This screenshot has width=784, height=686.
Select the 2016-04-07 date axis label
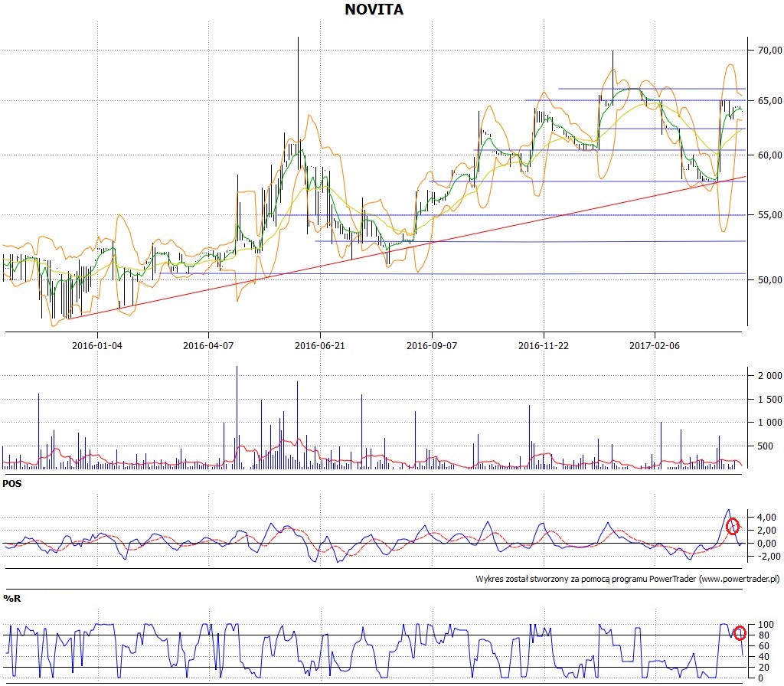click(208, 345)
